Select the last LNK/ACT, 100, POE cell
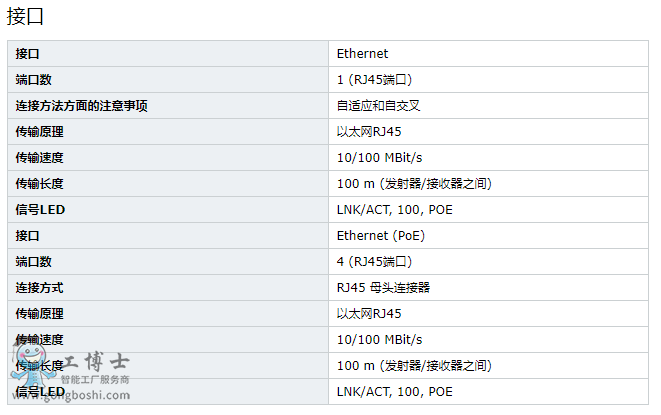The height and width of the screenshot is (415, 661). (488, 392)
